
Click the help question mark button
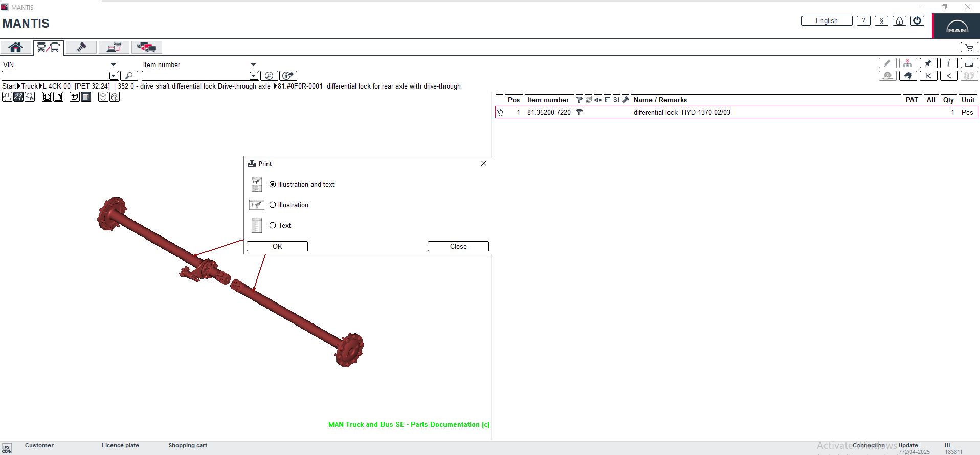[863, 21]
